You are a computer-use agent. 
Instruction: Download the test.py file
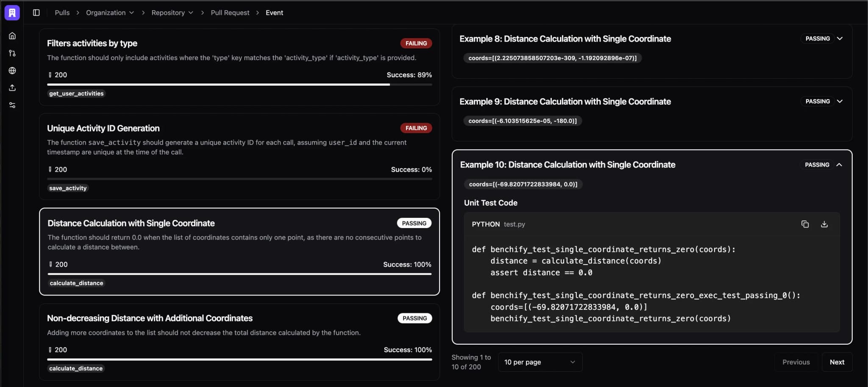coord(824,224)
